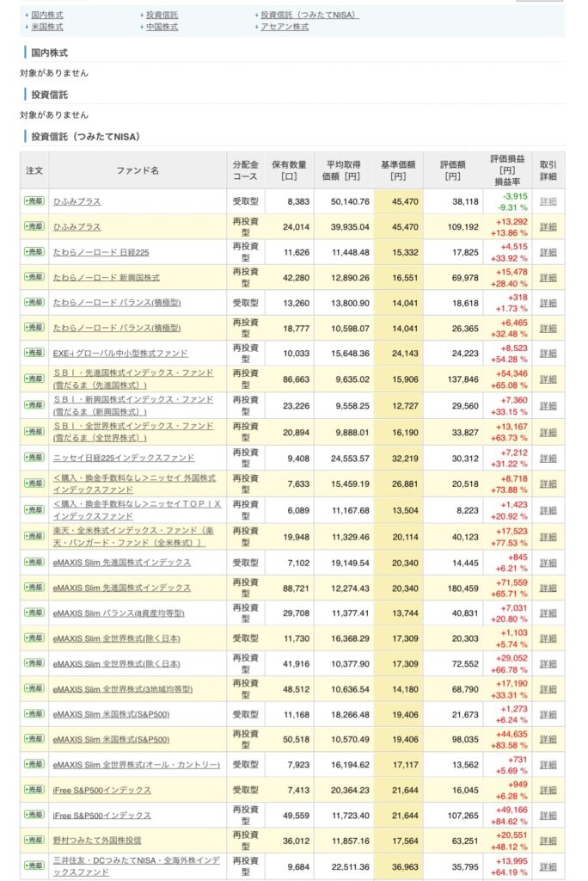Select the loss figure -3,915
588x881 pixels.
[x=514, y=196]
